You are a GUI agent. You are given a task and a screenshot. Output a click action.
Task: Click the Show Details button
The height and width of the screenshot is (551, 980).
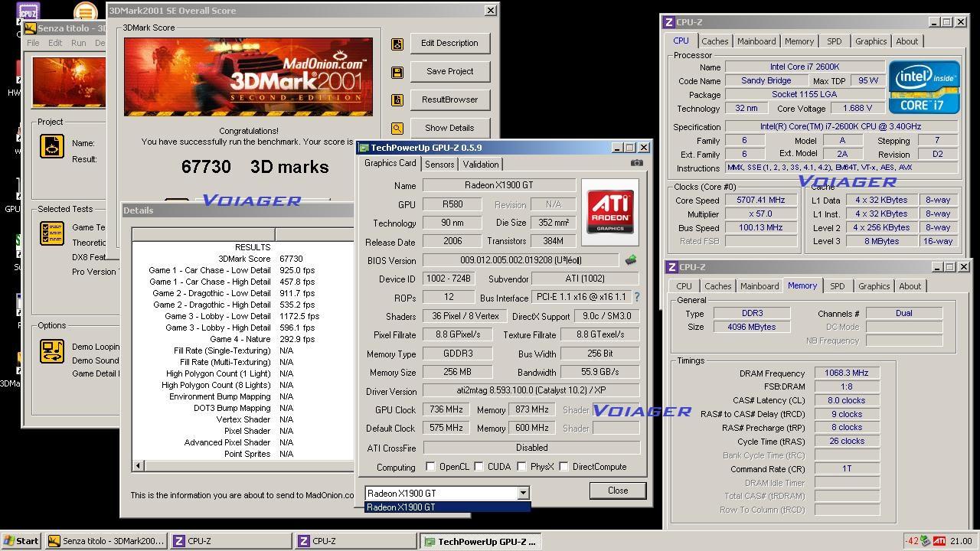(x=449, y=129)
